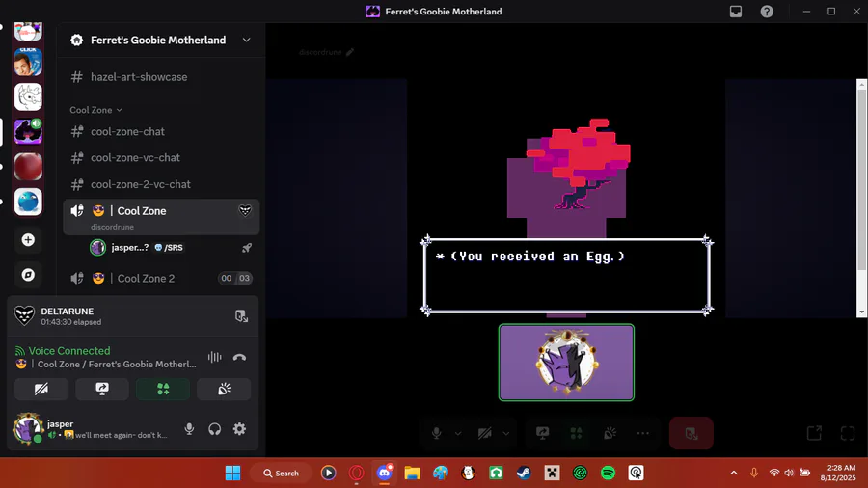The image size is (868, 488).
Task: Click share screen in call controls bar
Action: (542, 433)
